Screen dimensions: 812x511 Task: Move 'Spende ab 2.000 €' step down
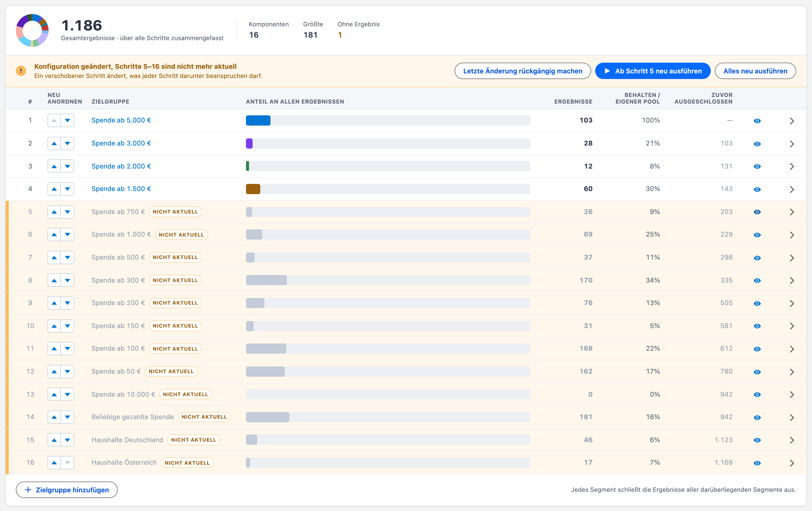pos(67,166)
